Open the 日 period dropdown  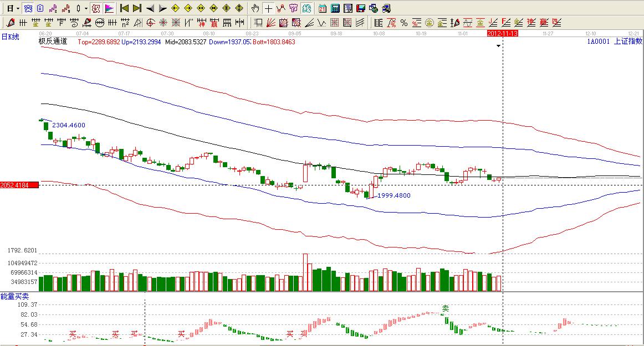coord(13,8)
